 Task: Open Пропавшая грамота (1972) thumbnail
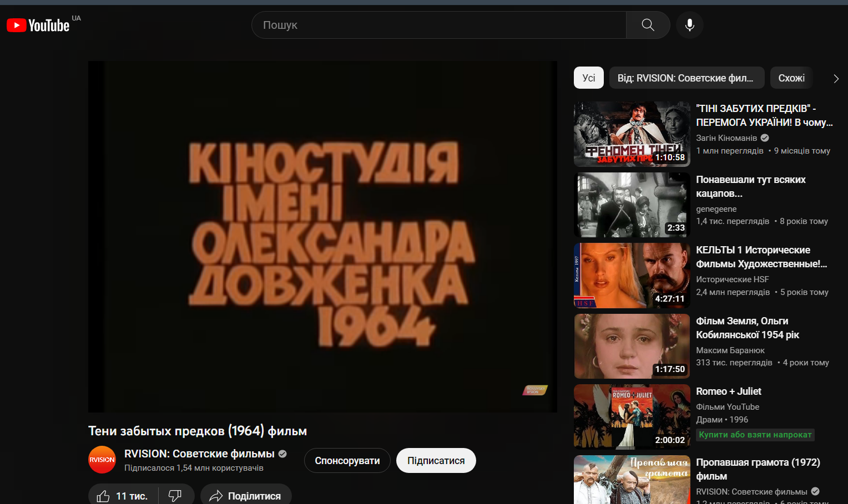tap(632, 480)
